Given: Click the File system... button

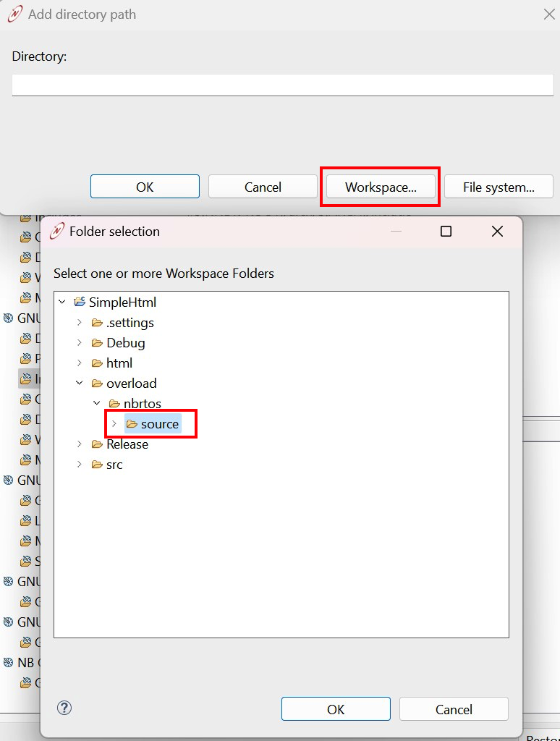Looking at the screenshot, I should (499, 187).
